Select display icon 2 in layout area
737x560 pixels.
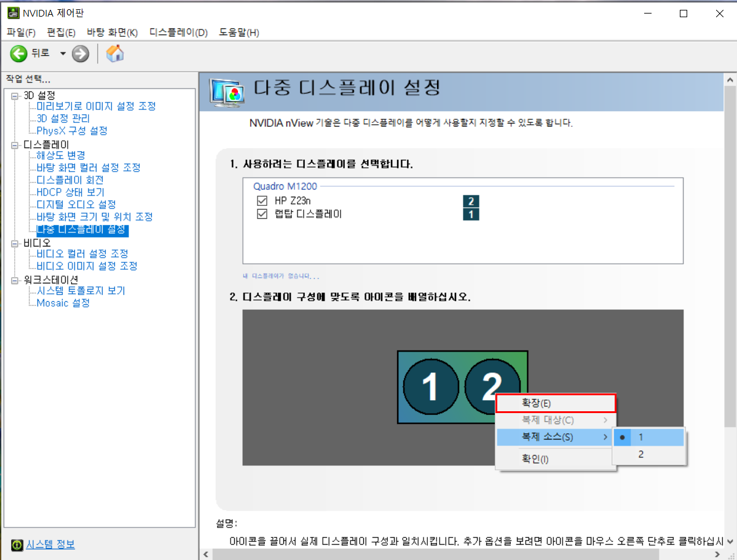(492, 387)
